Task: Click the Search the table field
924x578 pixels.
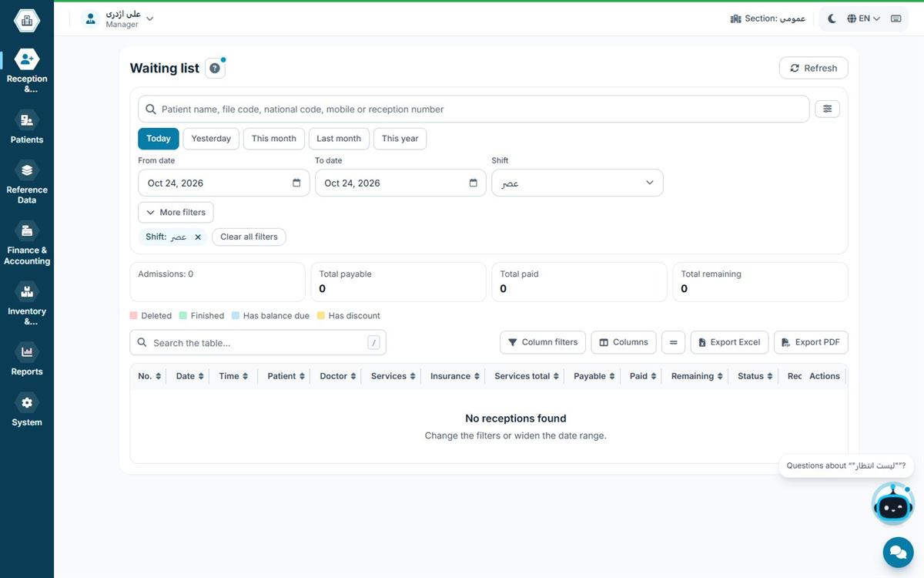Action: [x=258, y=343]
